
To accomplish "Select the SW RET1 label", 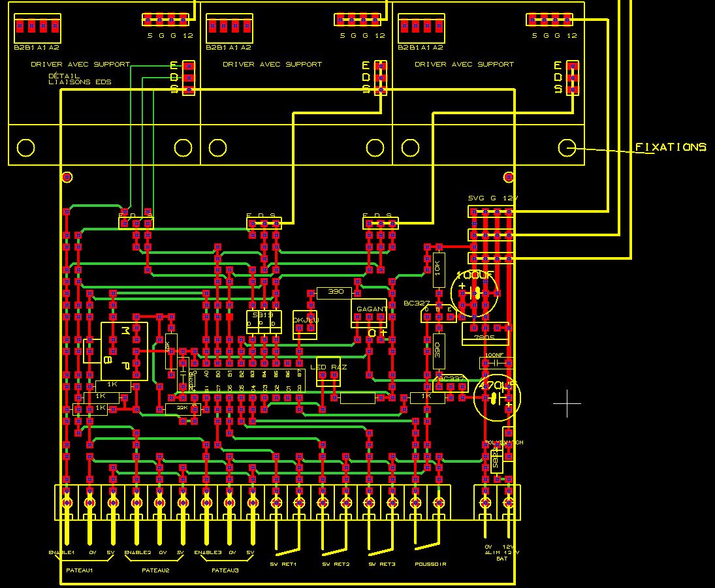I will pyautogui.click(x=283, y=565).
